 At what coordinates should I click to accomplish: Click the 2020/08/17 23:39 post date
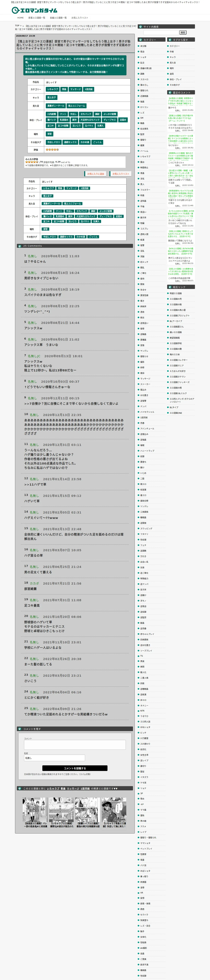coord(26,36)
